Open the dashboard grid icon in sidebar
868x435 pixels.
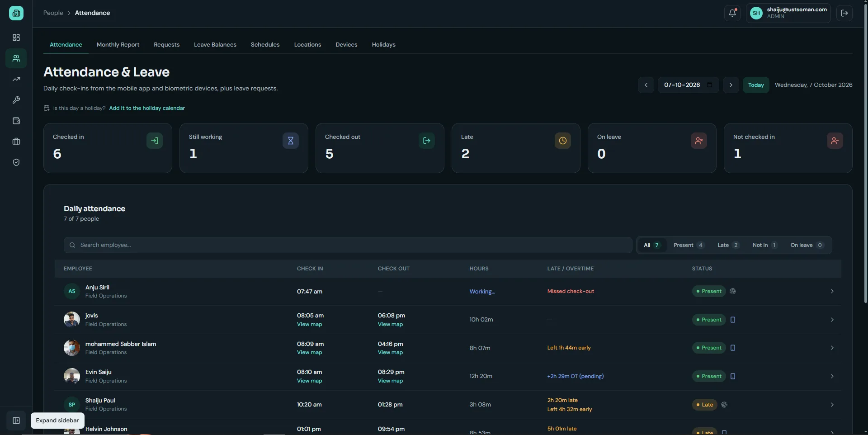tap(16, 38)
